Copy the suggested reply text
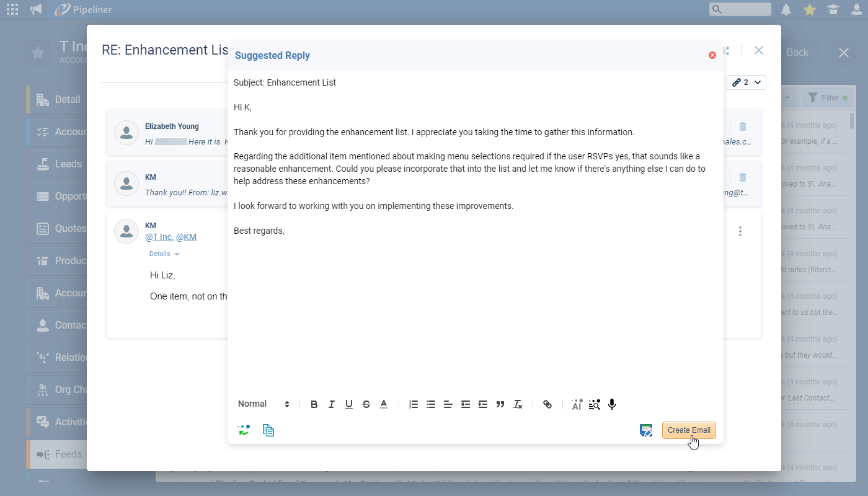Image resolution: width=868 pixels, height=496 pixels. pos(268,430)
